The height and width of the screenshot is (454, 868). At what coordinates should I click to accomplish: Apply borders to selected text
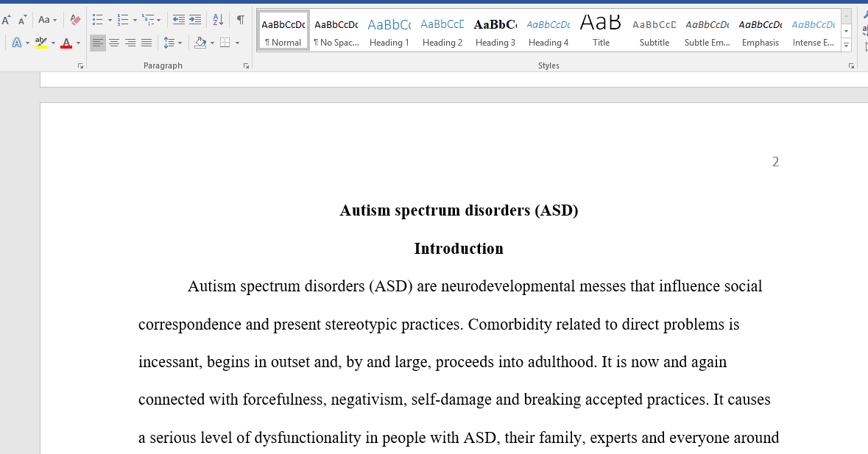pos(225,43)
